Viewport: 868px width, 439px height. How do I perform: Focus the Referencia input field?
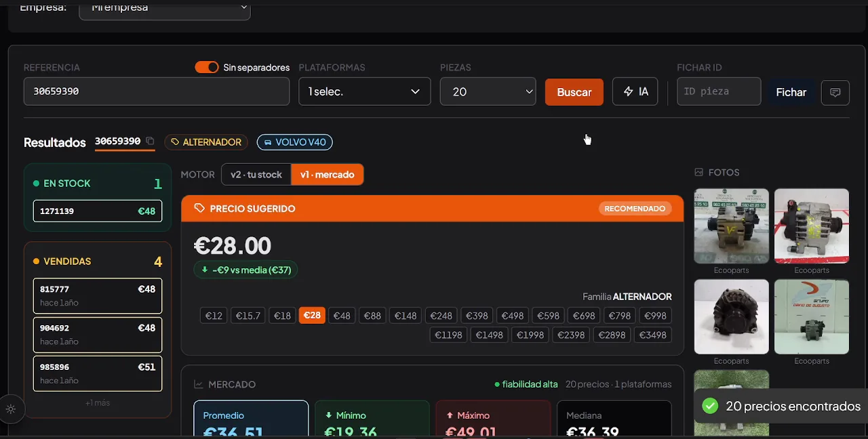157,91
